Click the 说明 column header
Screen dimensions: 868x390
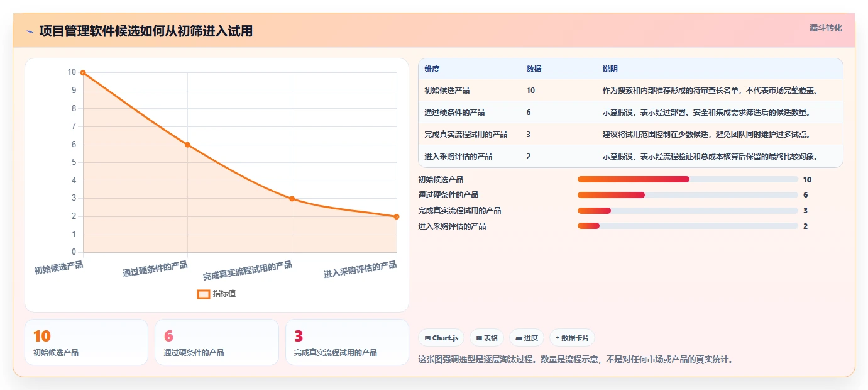(x=610, y=69)
